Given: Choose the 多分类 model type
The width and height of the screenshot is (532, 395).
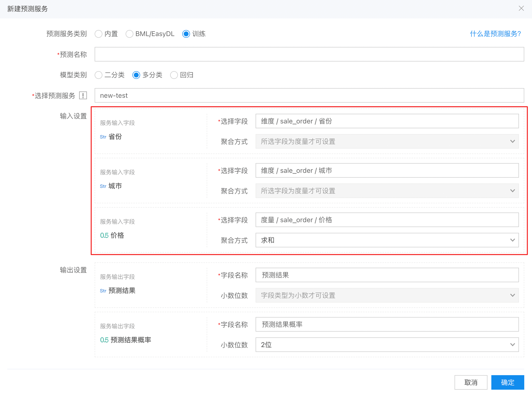Looking at the screenshot, I should point(136,75).
